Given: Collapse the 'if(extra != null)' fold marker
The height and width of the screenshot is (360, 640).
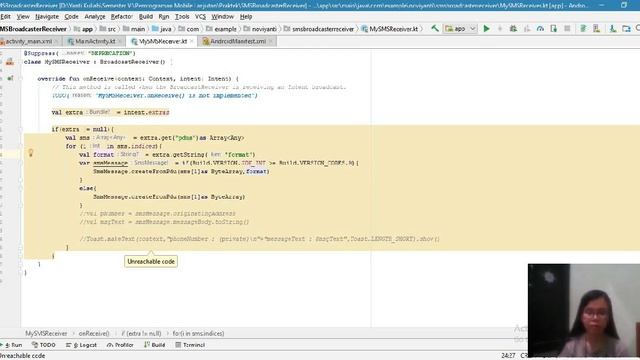Looking at the screenshot, I should [x=20, y=129].
